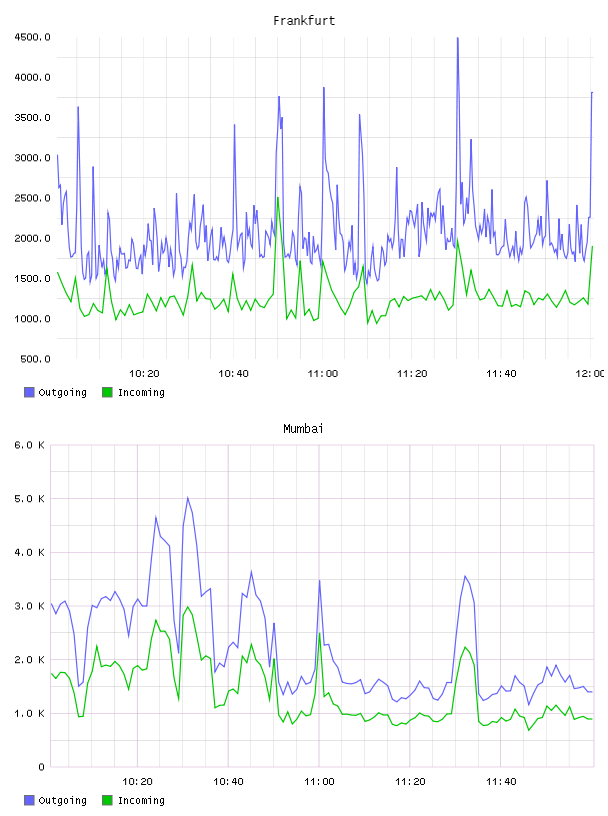Image resolution: width=608 pixels, height=816 pixels.
Task: Click the Outgoing label under Frankfurt chart
Action: (62, 392)
